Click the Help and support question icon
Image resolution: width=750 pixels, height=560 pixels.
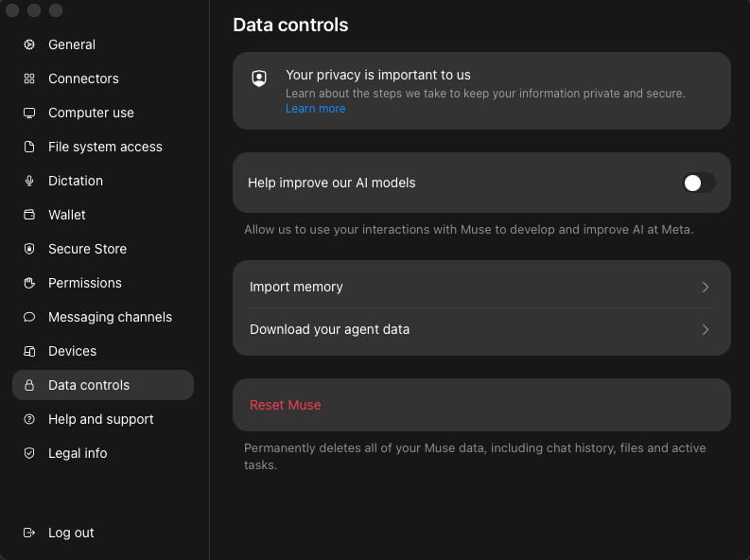(29, 419)
